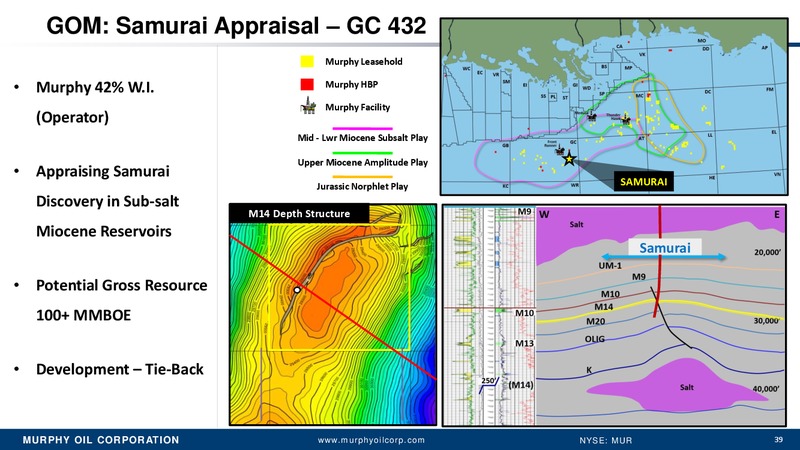Click the E label on cross-section

777,214
